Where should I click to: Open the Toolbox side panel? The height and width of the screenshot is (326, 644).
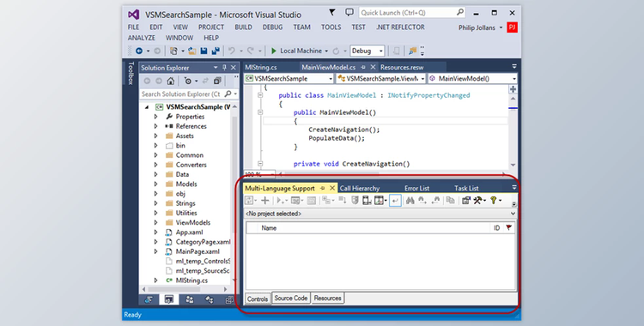click(x=131, y=73)
